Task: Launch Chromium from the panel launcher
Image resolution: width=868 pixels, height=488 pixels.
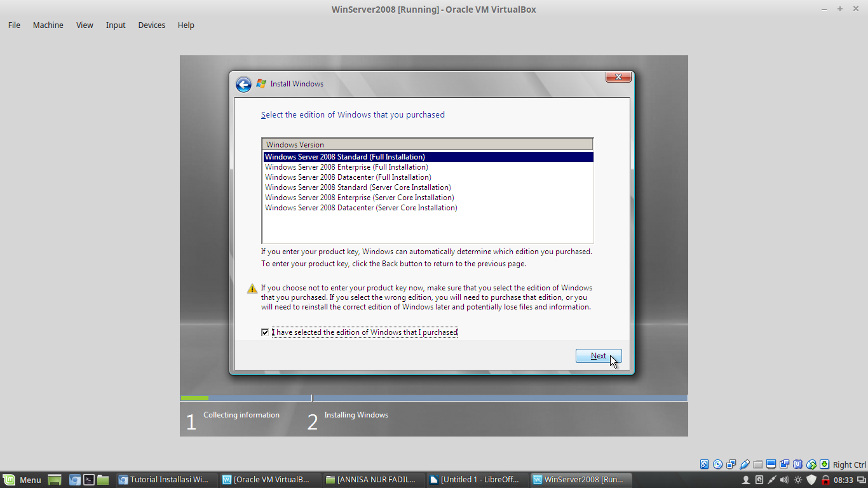Action: [x=75, y=480]
